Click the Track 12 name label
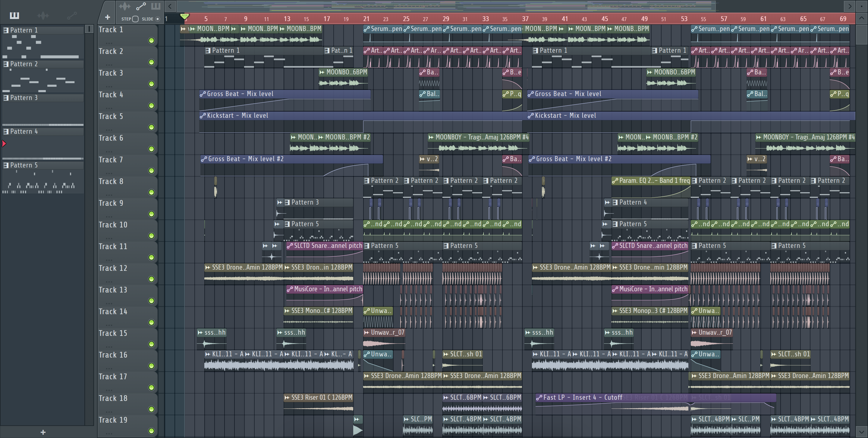The height and width of the screenshot is (438, 868). 113,268
